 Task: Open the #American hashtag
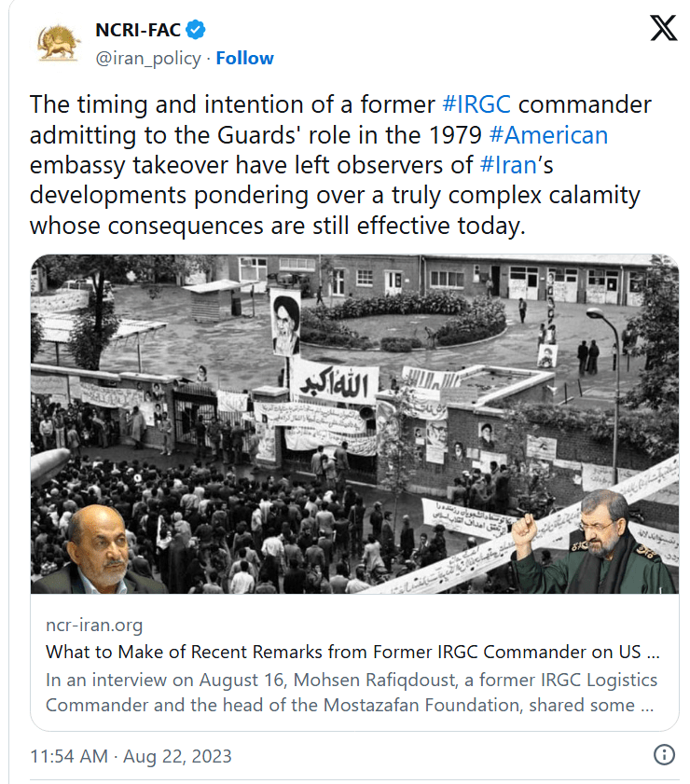[x=548, y=135]
